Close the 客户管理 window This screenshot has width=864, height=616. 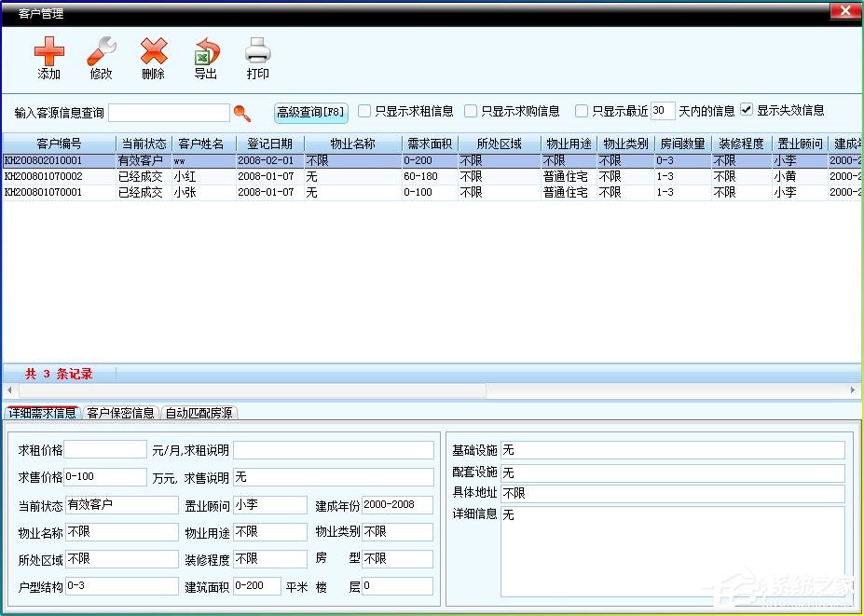coord(844,11)
